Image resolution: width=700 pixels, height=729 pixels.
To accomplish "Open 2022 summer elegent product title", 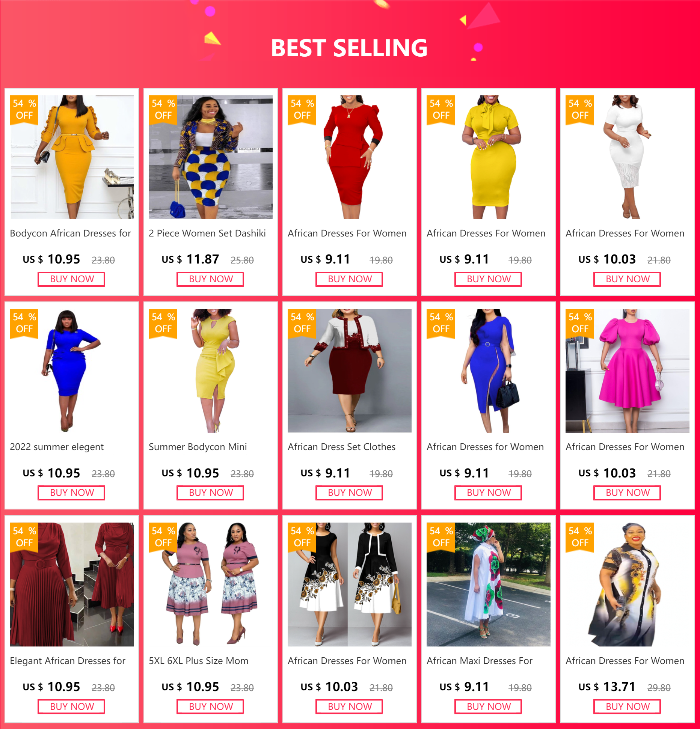I will [x=57, y=447].
